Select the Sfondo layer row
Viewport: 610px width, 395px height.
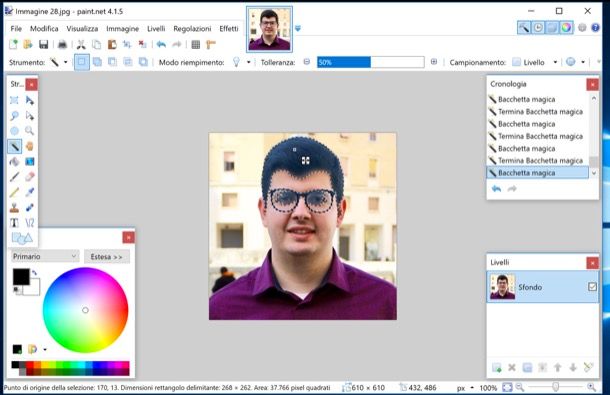[543, 287]
